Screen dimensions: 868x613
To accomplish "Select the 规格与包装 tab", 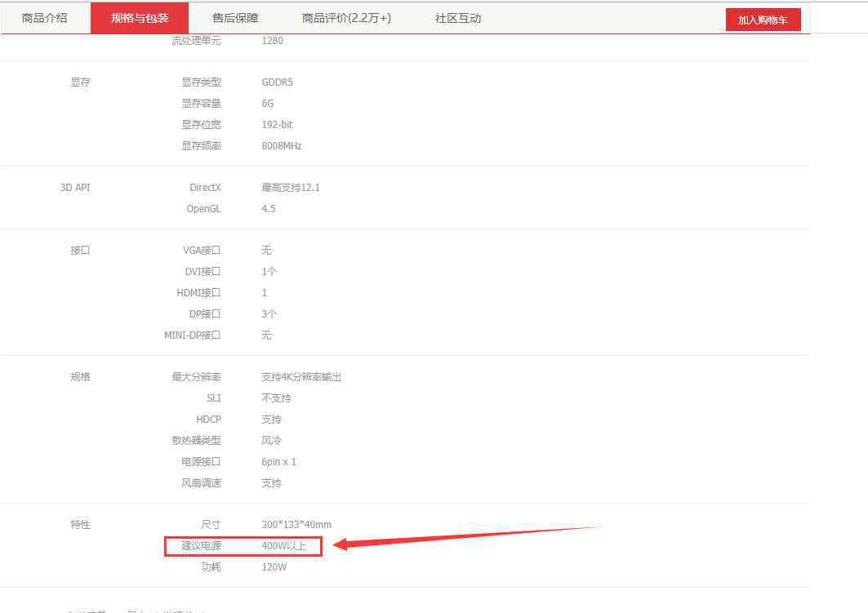I will pos(140,18).
